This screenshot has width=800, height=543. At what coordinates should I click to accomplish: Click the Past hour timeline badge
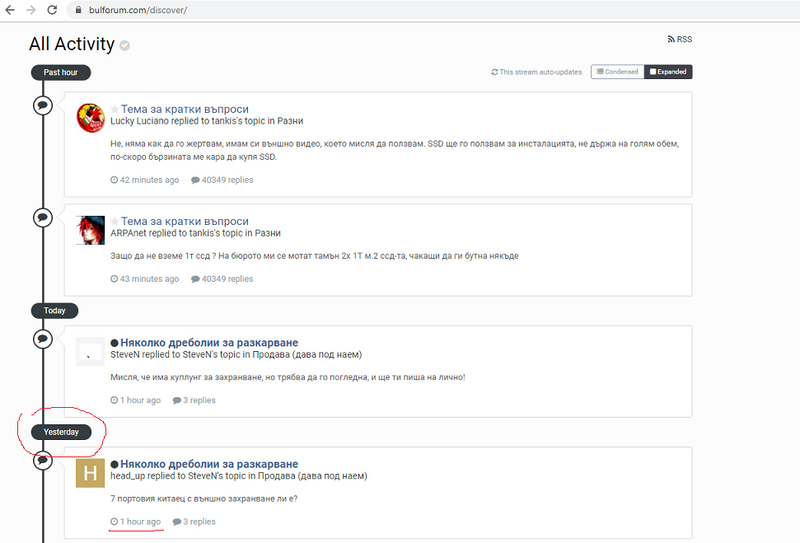(x=61, y=72)
